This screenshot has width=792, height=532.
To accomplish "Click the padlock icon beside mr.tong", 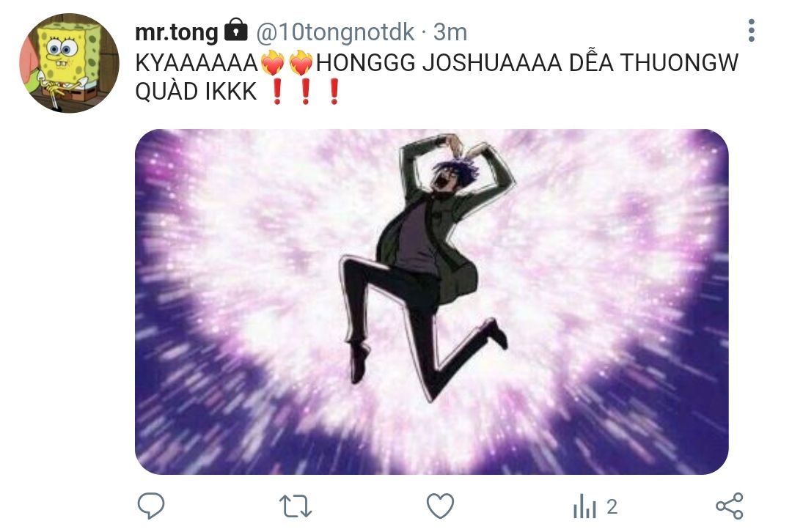I will click(x=235, y=30).
